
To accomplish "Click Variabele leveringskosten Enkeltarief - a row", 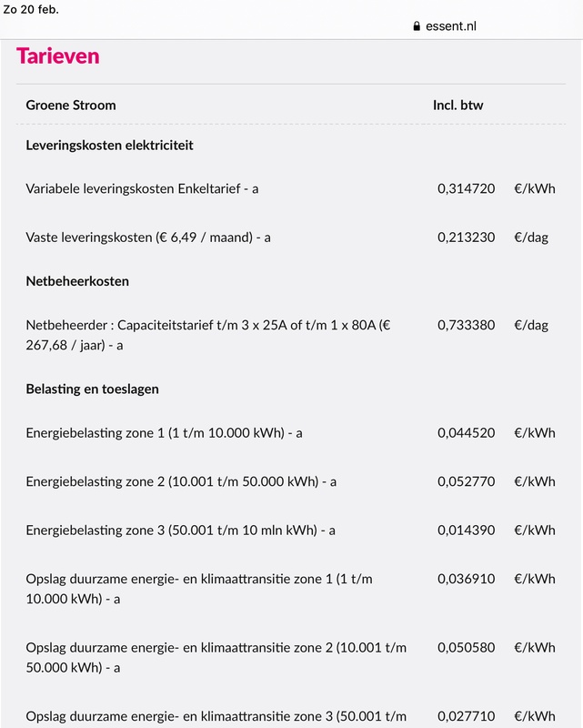I will (x=145, y=188).
